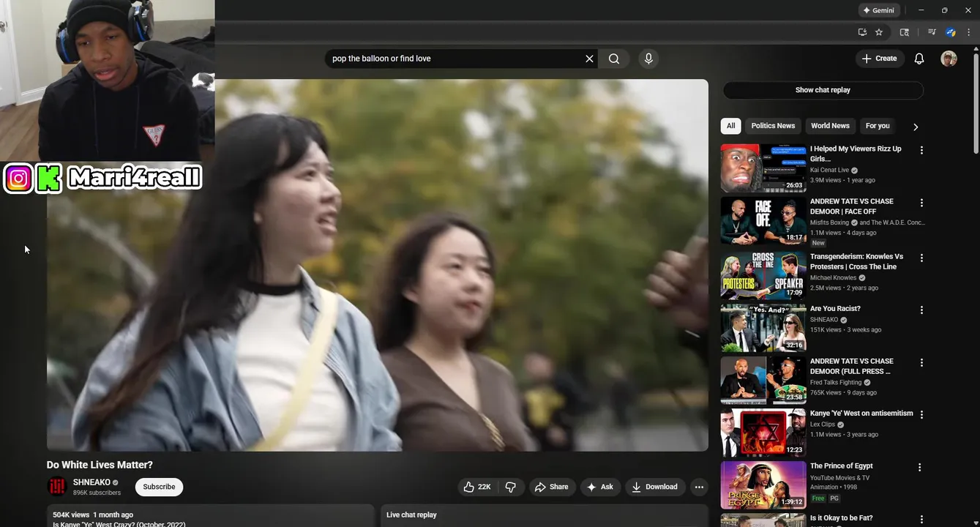This screenshot has height=527, width=980.
Task: Open options for 'Are You Racist?' video
Action: pyautogui.click(x=921, y=310)
